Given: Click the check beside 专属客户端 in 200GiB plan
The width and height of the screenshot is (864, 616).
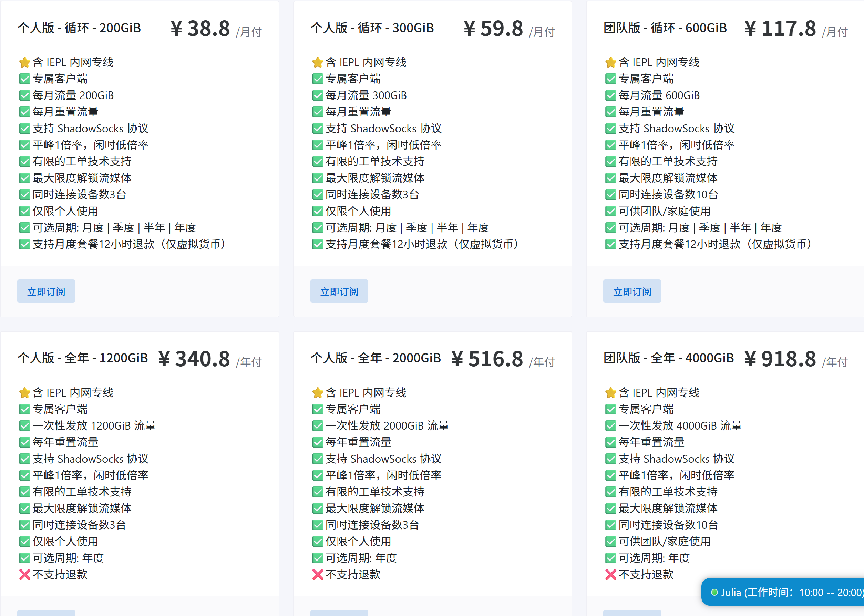Looking at the screenshot, I should click(25, 79).
